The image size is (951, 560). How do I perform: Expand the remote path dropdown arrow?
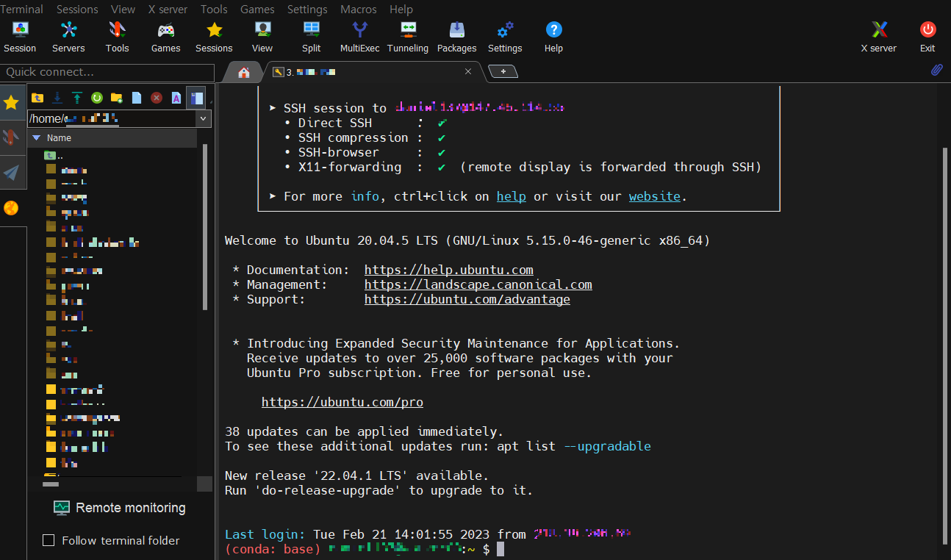coord(204,118)
